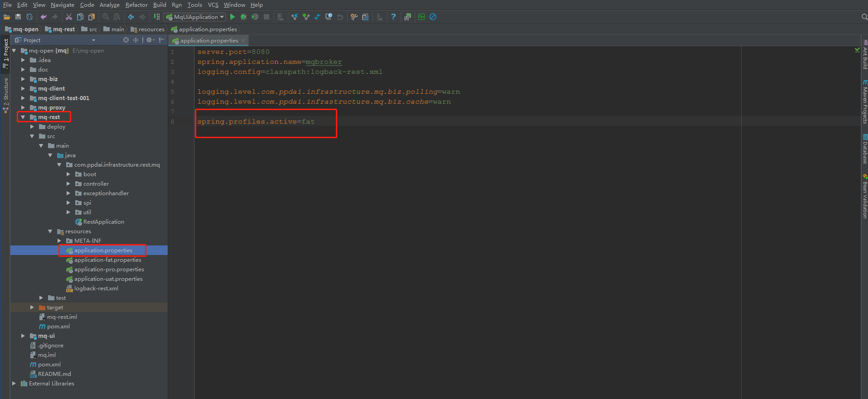The width and height of the screenshot is (868, 399).
Task: Open the Build menu
Action: pos(160,5)
